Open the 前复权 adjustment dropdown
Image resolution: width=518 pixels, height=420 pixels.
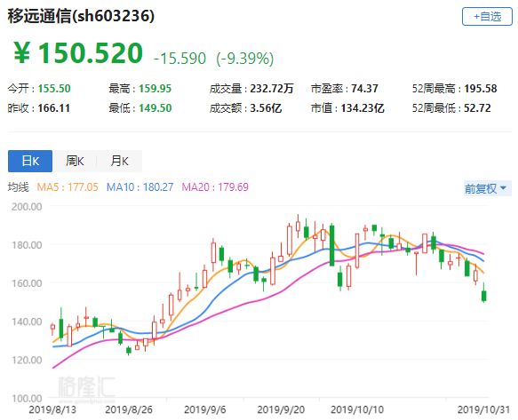(x=487, y=188)
